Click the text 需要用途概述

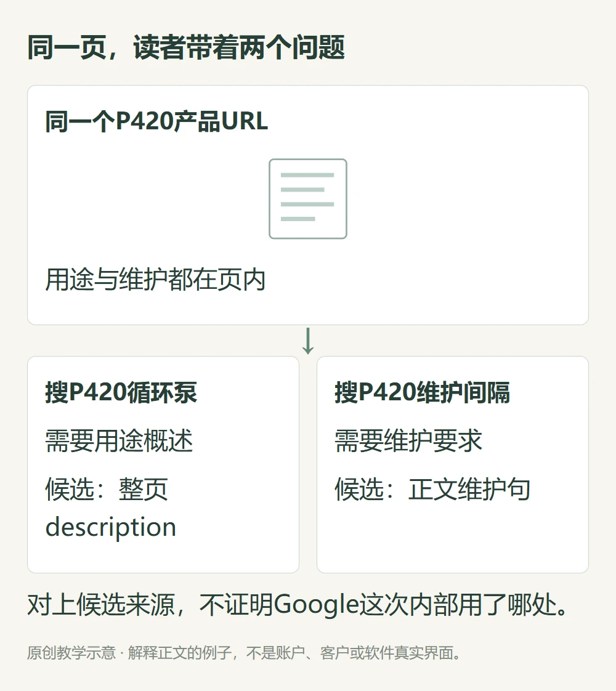pos(119,441)
